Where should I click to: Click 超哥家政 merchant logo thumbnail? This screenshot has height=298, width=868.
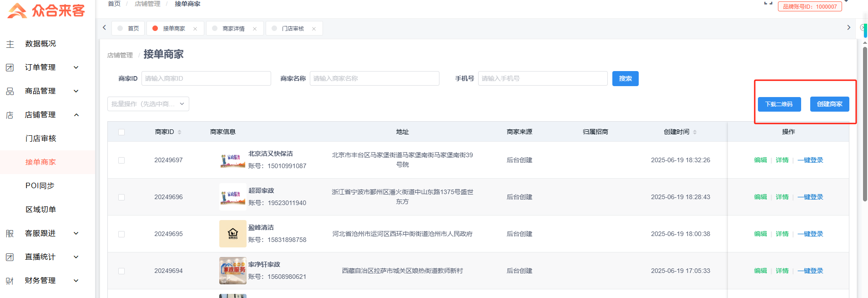[x=233, y=197]
